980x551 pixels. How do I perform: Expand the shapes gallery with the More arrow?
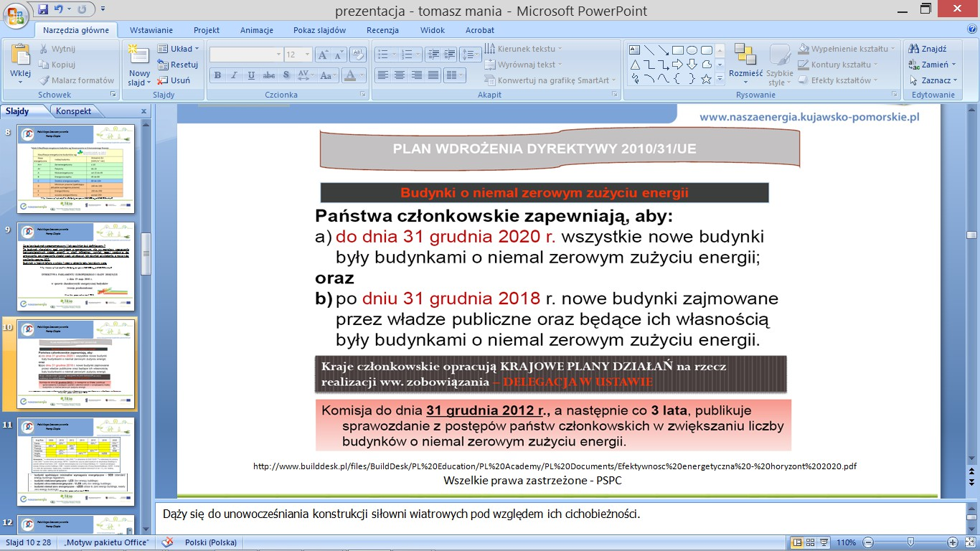(x=720, y=80)
